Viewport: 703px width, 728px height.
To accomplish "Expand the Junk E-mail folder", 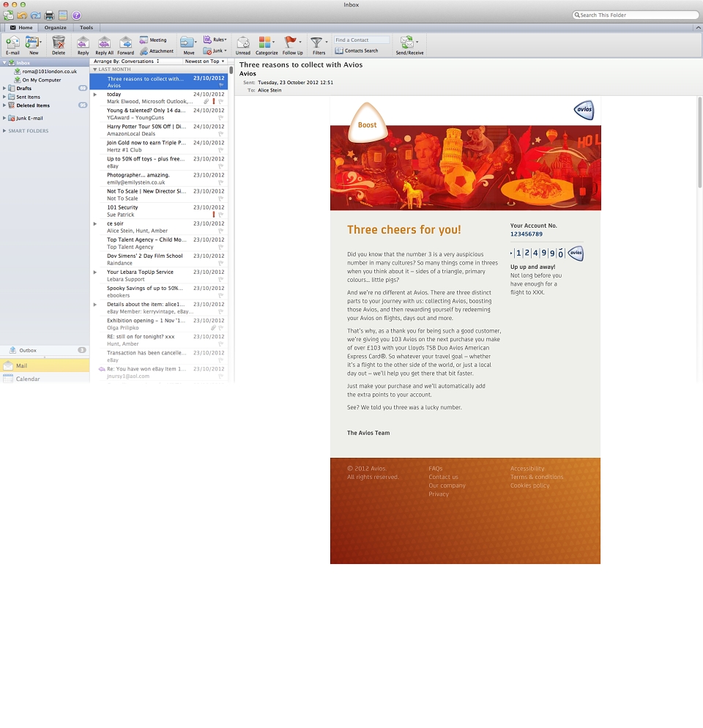I will (4, 119).
